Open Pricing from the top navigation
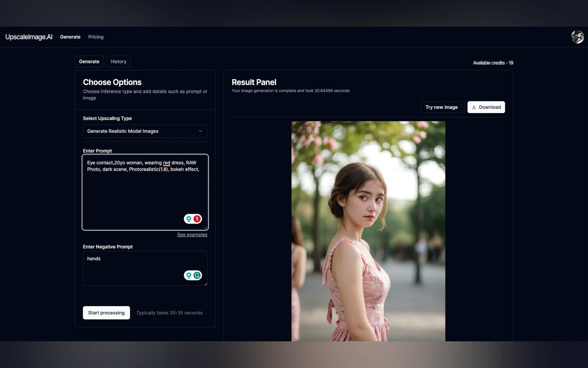Image resolution: width=588 pixels, height=368 pixels. (96, 37)
